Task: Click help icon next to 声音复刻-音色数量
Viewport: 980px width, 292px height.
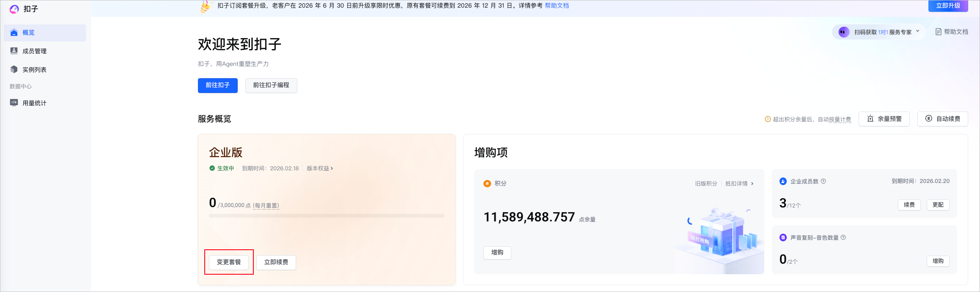Action: tap(843, 237)
